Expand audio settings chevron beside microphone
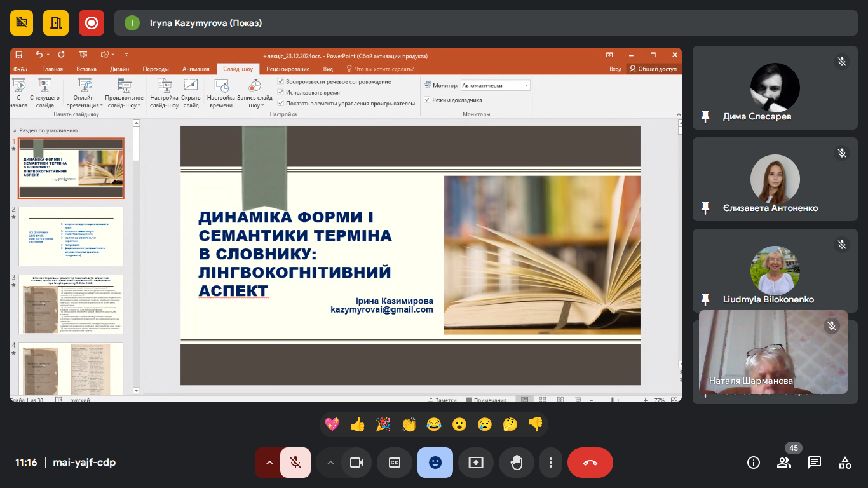This screenshot has width=868, height=488. coord(269,463)
